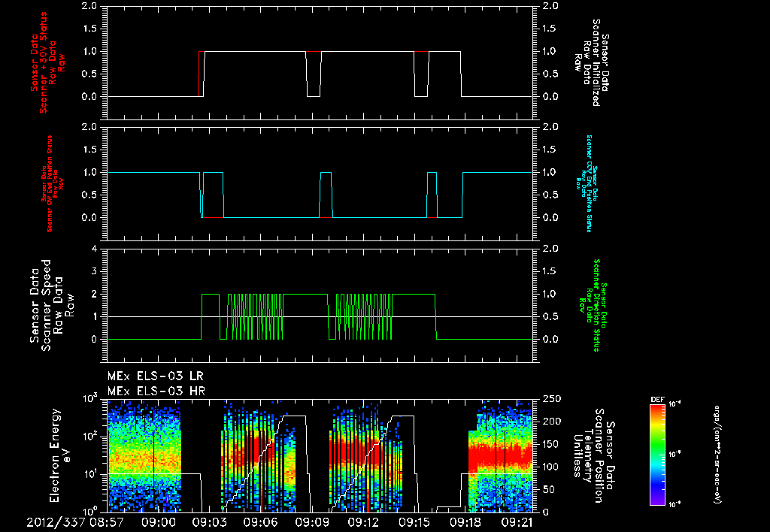Select the Scanner Speed Raw Data axis title
Screen dimensions: 770x532
tap(52, 305)
